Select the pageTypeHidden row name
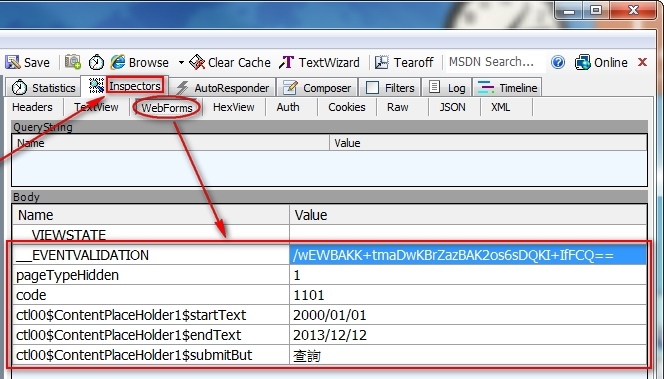 pyautogui.click(x=151, y=275)
